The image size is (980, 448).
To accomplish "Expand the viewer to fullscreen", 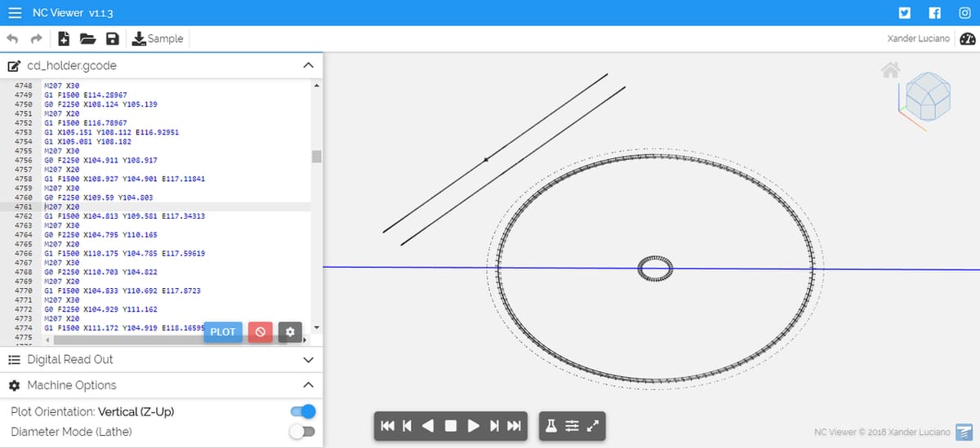I will pos(593,426).
